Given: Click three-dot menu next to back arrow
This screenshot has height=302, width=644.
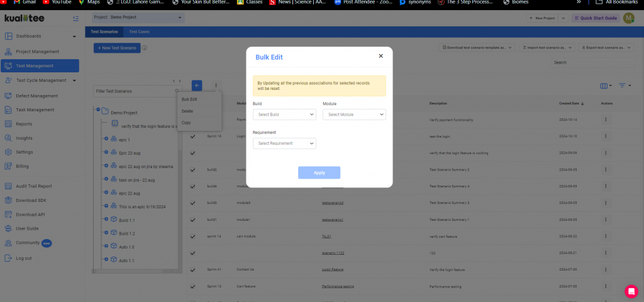Looking at the screenshot, I should click(216, 86).
